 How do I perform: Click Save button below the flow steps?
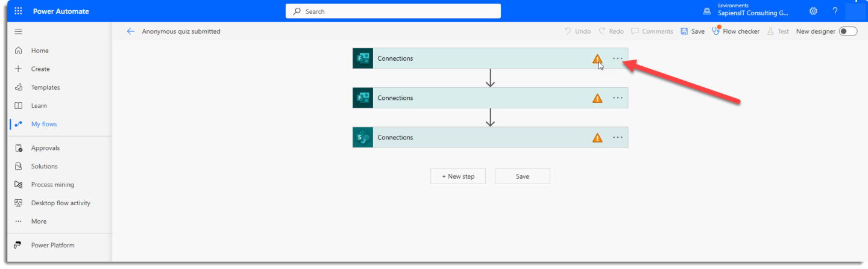522,176
